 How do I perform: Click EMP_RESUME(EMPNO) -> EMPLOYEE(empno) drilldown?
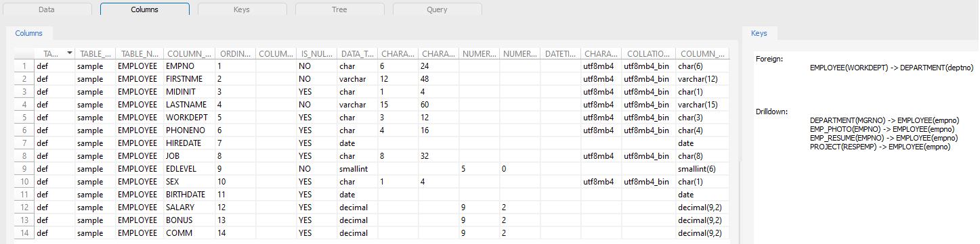[x=884, y=137]
